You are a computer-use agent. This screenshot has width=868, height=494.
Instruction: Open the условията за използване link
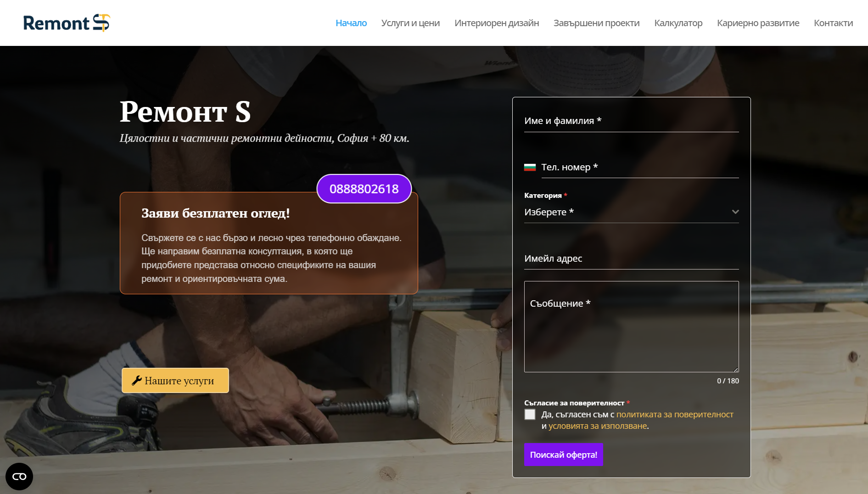pyautogui.click(x=598, y=426)
